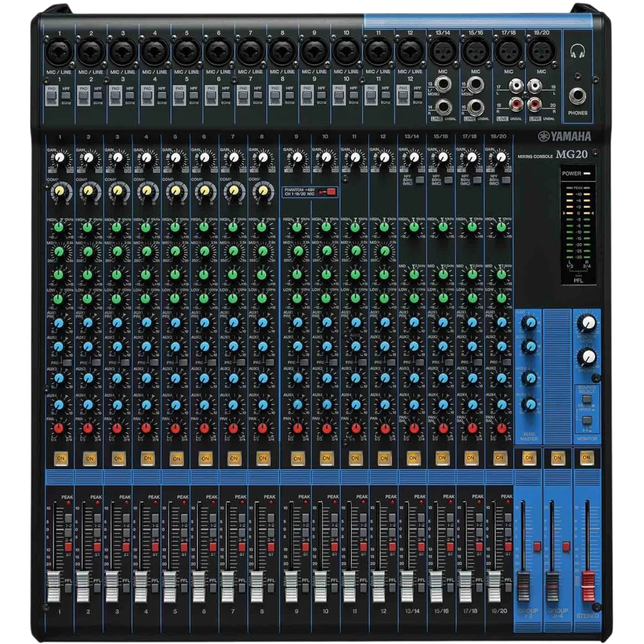This screenshot has height=644, width=644.
Task: Click the channel 8 fader cap
Action: tap(256, 586)
